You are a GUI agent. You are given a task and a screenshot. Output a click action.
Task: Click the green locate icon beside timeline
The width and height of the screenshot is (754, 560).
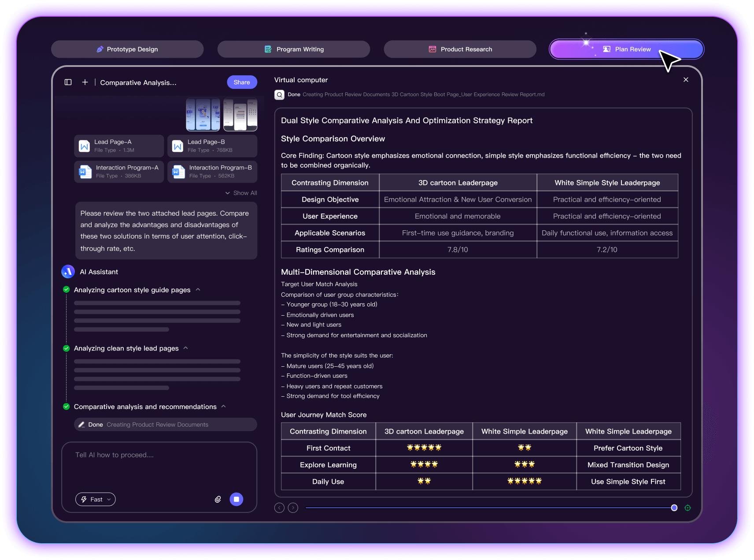point(687,508)
